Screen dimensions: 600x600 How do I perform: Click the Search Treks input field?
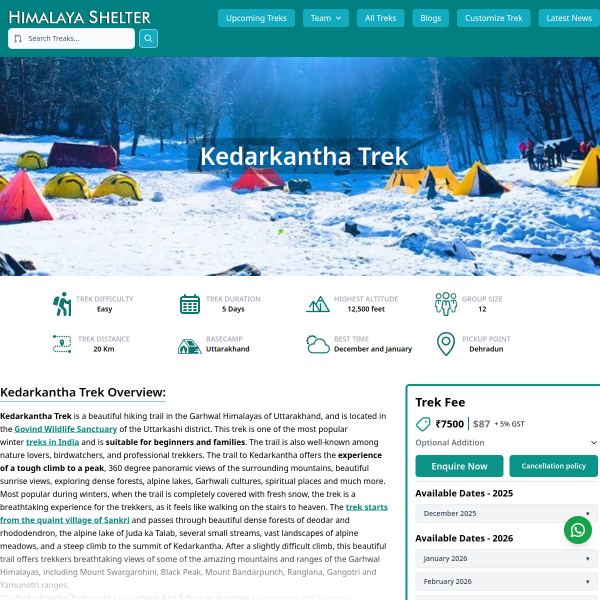tap(71, 38)
